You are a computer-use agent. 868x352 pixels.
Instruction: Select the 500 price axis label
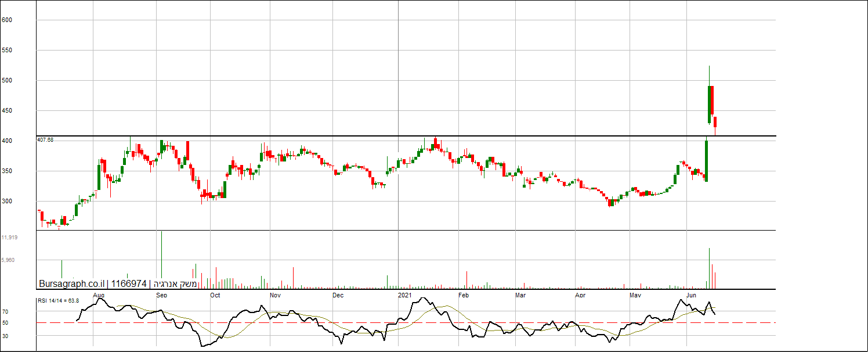7,81
